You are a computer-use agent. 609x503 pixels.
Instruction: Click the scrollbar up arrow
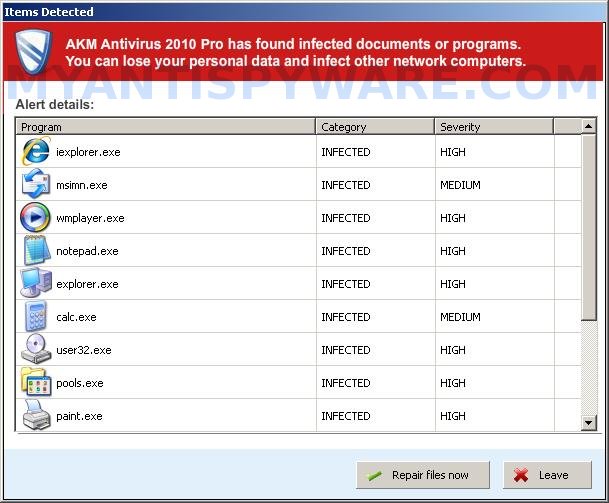click(x=589, y=126)
